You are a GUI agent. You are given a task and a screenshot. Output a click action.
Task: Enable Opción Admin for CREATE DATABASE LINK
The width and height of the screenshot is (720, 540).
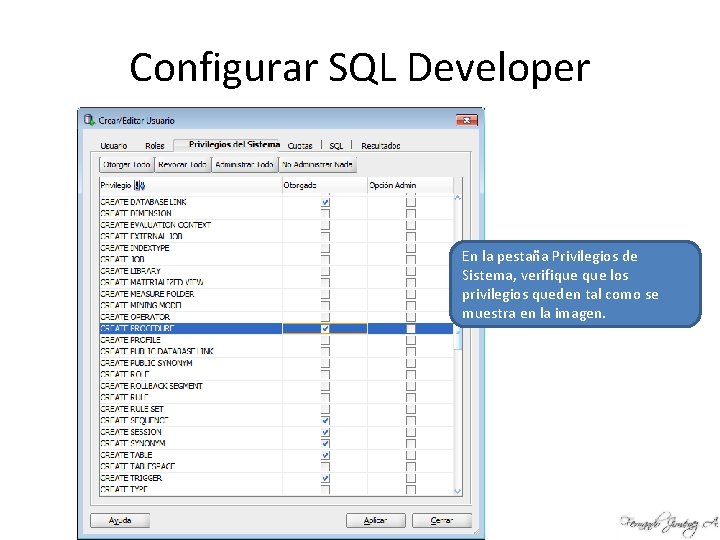411,202
